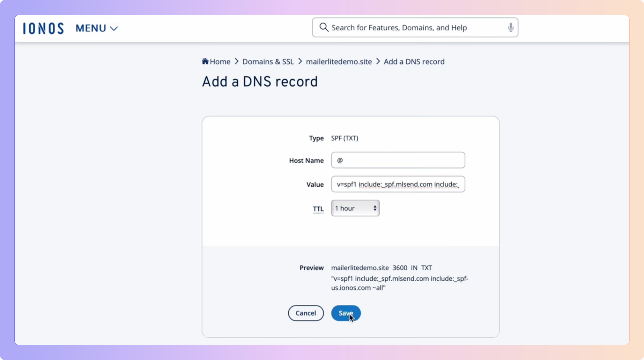Click the SPF (TXT) type text

click(345, 138)
